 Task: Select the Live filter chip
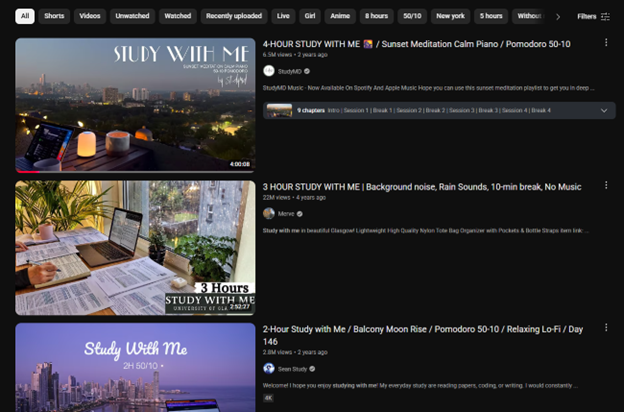(x=283, y=16)
